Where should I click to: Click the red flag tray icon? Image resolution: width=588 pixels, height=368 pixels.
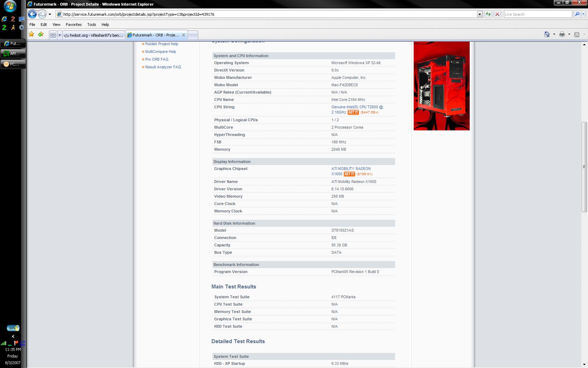(x=16, y=343)
